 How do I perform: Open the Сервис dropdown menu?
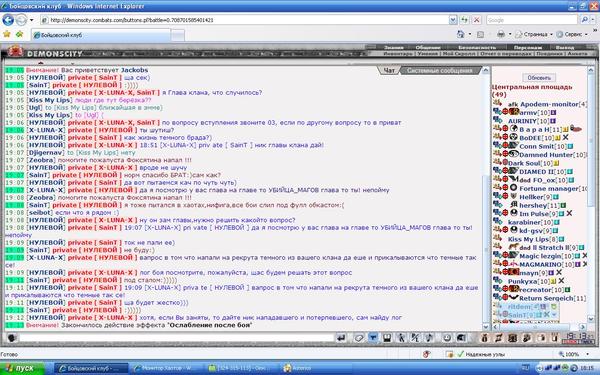click(572, 34)
